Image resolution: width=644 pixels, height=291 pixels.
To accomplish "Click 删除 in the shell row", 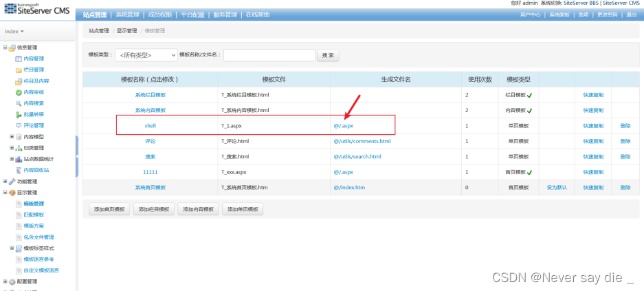I will pos(625,126).
